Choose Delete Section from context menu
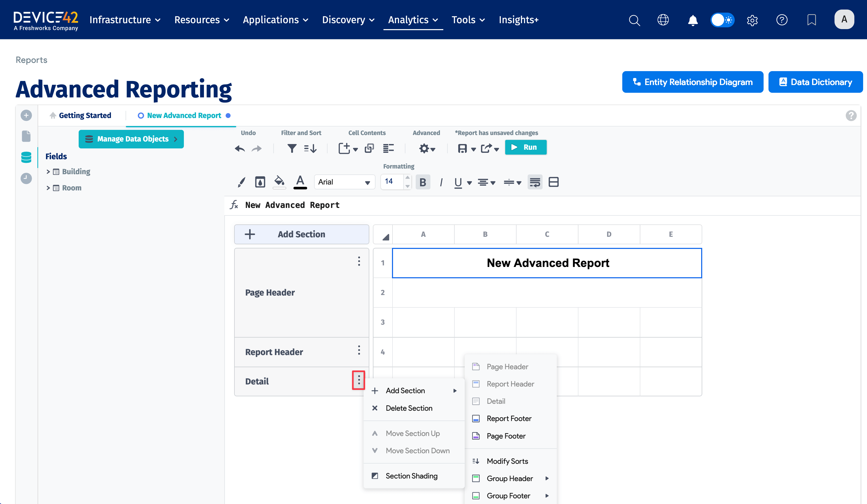This screenshot has width=867, height=504. [x=414, y=408]
